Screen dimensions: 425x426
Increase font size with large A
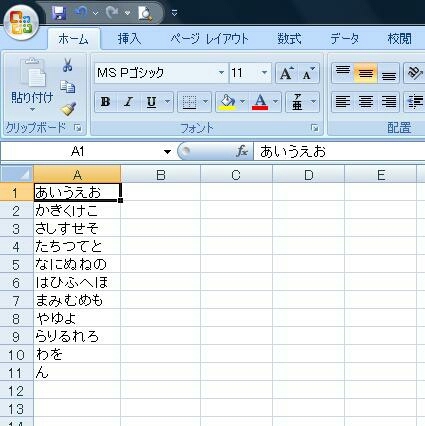coord(286,73)
